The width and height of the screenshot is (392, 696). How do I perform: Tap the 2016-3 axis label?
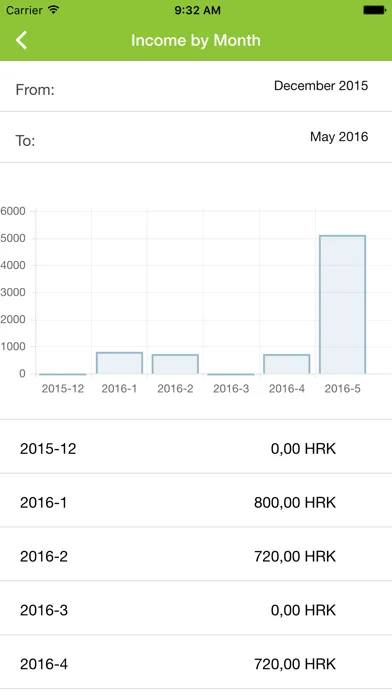231,389
